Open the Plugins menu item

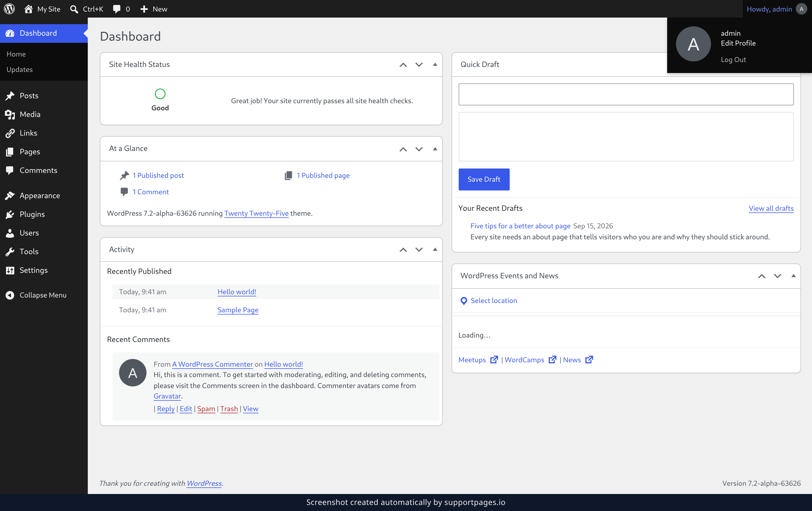[x=44, y=214]
